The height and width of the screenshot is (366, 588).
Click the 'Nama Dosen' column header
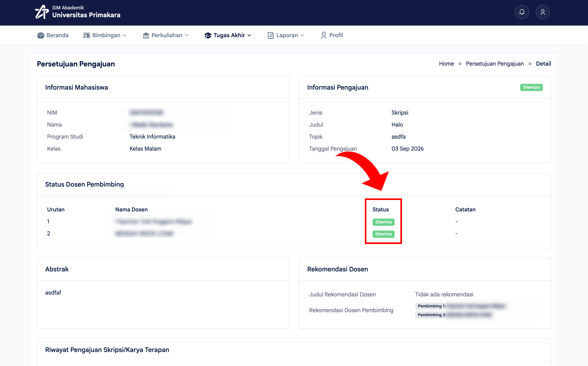pos(132,210)
